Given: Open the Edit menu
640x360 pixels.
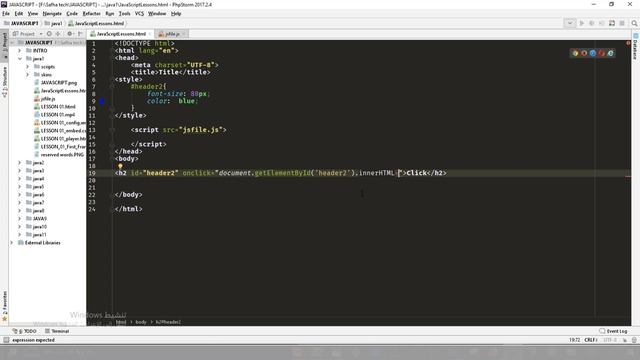Looking at the screenshot, I should 19,13.
